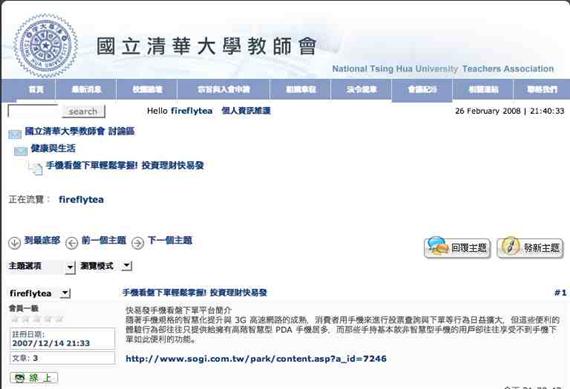Click envelope icon beside 國立清華大學教師會 討論區
This screenshot has width=570, height=389.
15,134
